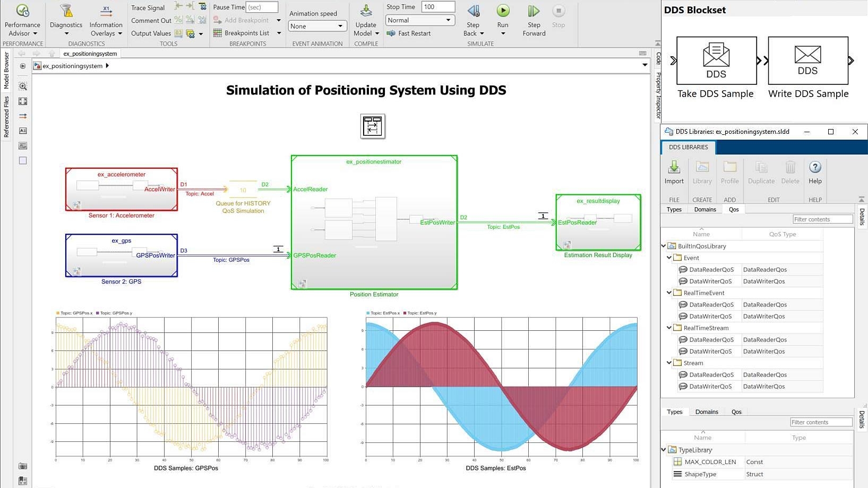Collapse the RealTimeStream folder
The width and height of the screenshot is (868, 488).
point(669,328)
